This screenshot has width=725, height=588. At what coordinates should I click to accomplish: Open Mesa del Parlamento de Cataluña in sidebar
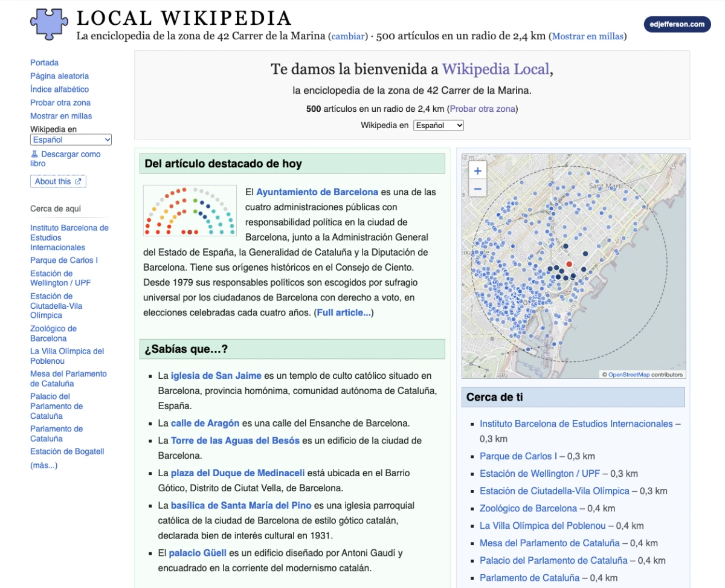(x=68, y=378)
